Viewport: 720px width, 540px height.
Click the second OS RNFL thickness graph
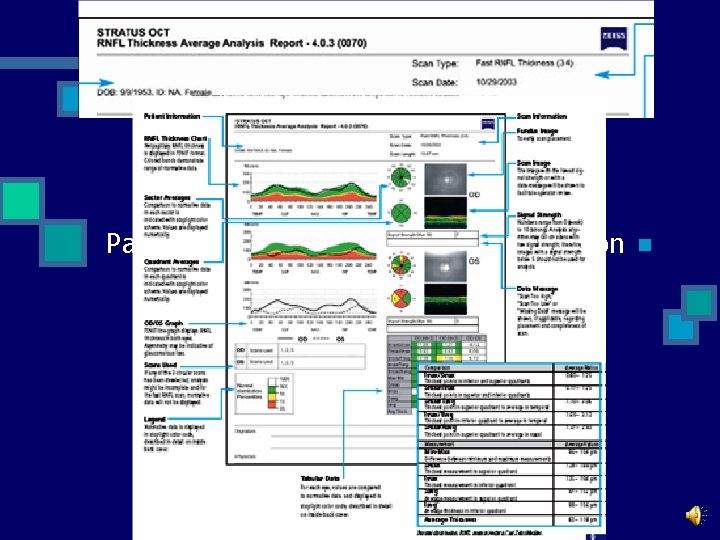tap(310, 248)
